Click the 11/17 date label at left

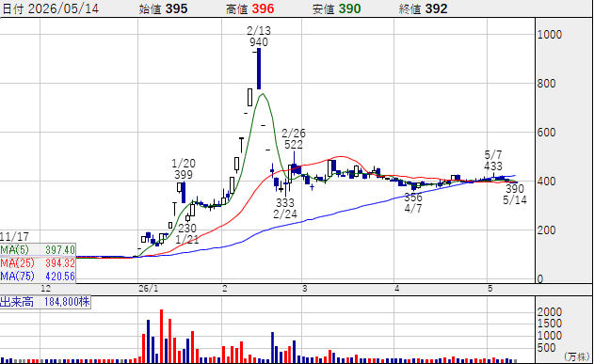pos(14,237)
